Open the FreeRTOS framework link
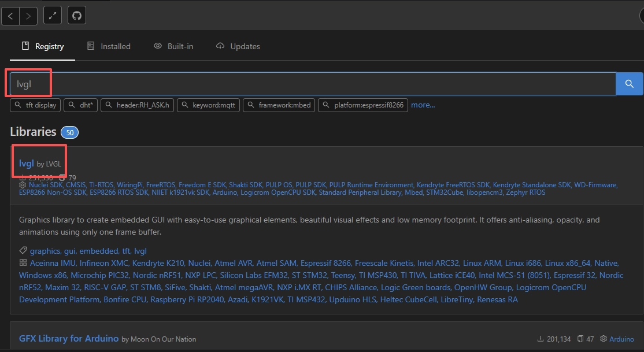The width and height of the screenshot is (644, 352). click(161, 185)
